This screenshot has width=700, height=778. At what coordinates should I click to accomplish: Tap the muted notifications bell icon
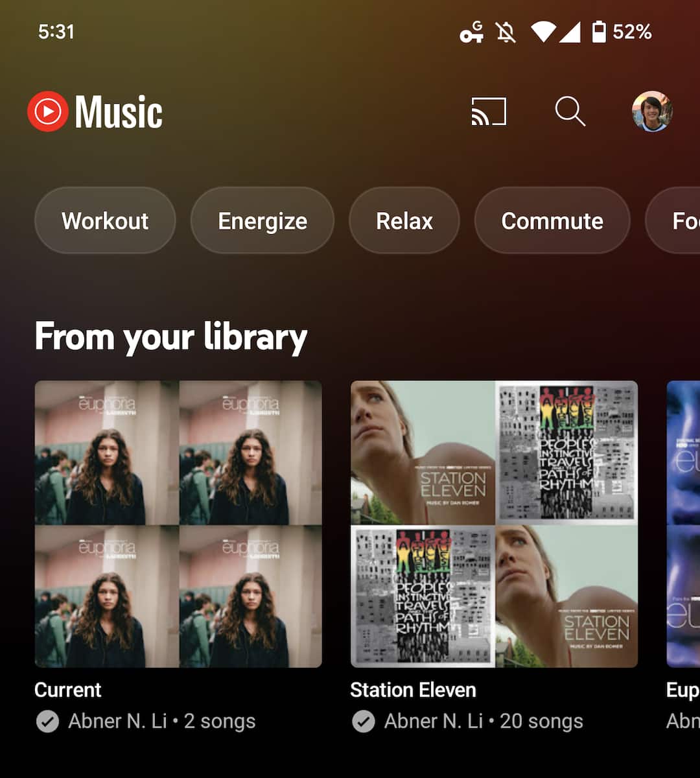coord(506,32)
